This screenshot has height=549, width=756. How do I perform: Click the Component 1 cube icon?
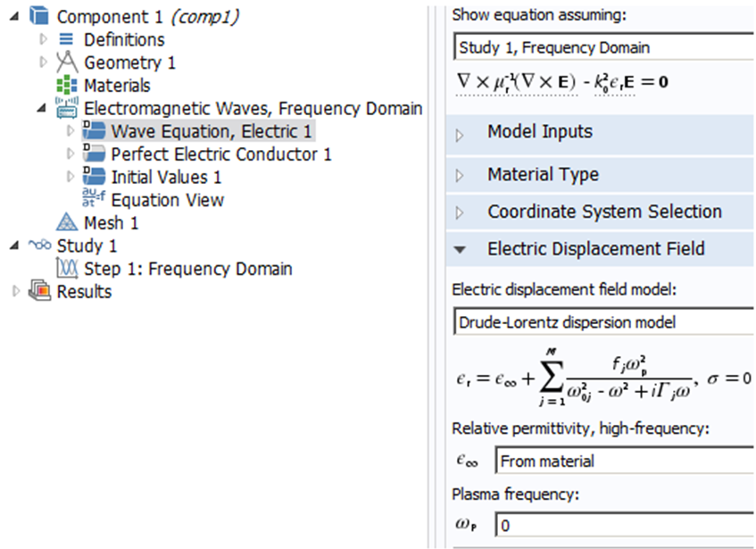[x=37, y=16]
